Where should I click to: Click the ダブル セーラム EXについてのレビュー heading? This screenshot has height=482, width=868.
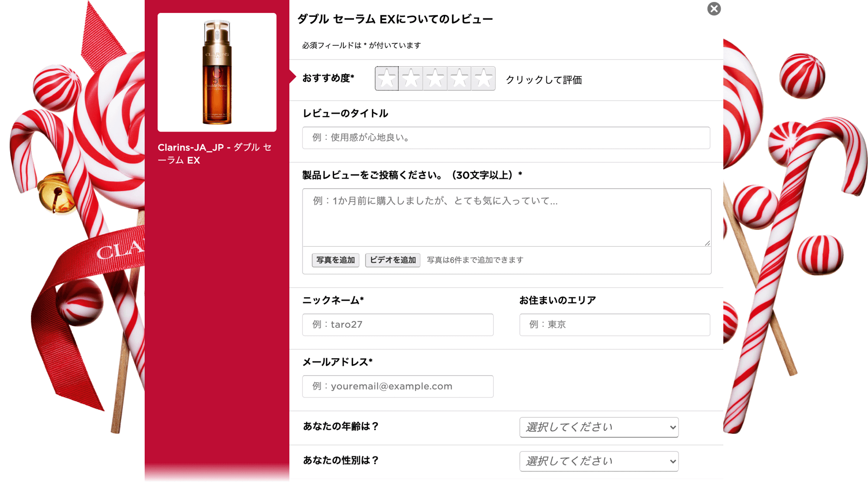[395, 19]
